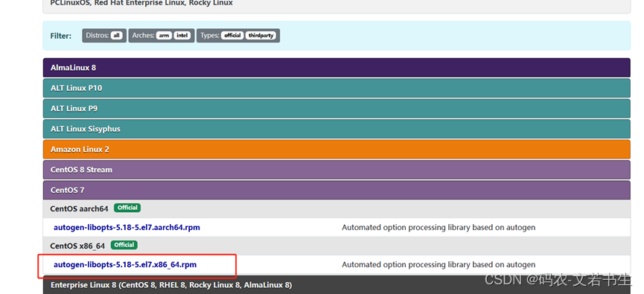
Task: Click the Types filter group label
Action: (x=210, y=36)
